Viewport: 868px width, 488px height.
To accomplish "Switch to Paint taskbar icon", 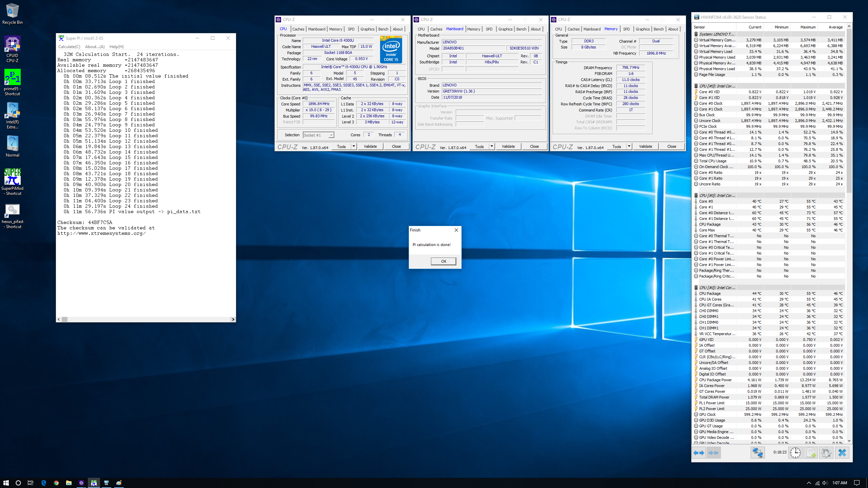I will (119, 483).
